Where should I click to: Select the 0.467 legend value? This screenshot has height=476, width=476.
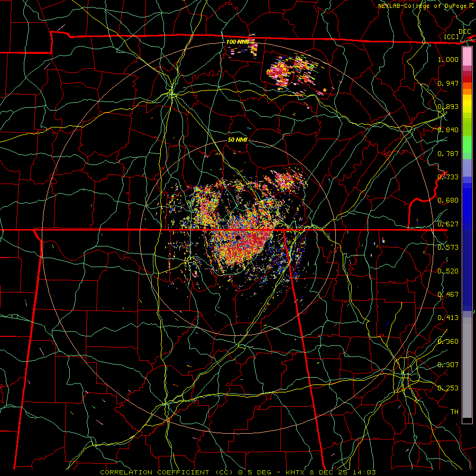click(448, 295)
